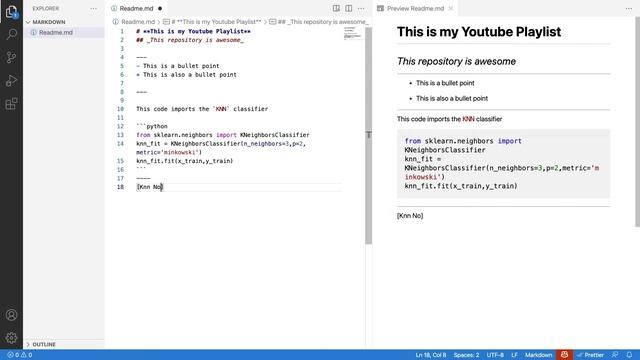Screen dimensions: 640x360
Task: Click the errors and warnings indicator
Action: click(19, 355)
